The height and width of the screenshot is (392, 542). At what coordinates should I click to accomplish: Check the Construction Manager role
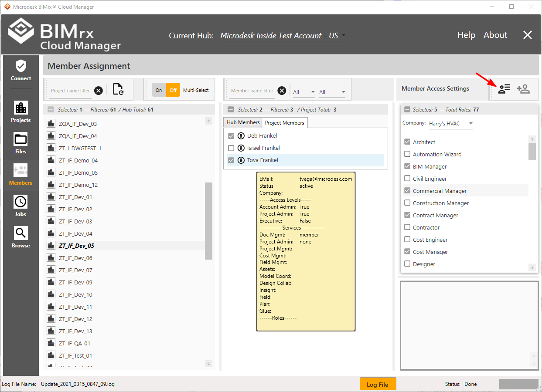tap(407, 203)
